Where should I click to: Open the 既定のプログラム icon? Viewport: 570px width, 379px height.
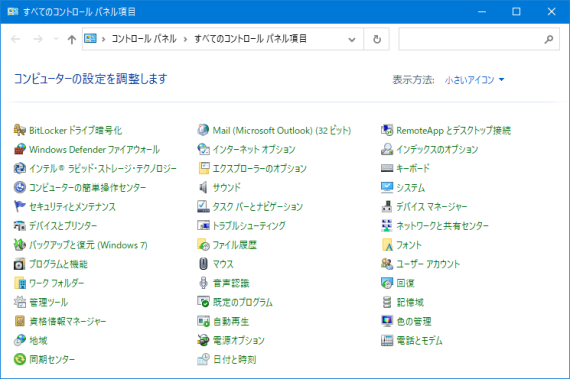(x=203, y=302)
